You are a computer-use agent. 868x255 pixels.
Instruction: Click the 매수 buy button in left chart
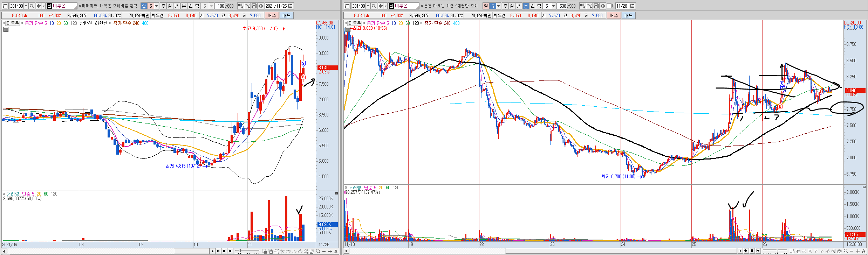click(x=272, y=15)
